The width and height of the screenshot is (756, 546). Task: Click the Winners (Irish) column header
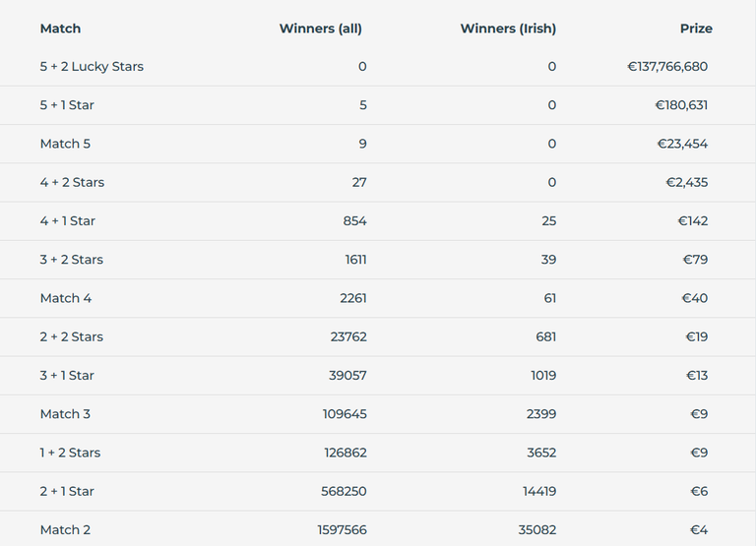pos(508,29)
